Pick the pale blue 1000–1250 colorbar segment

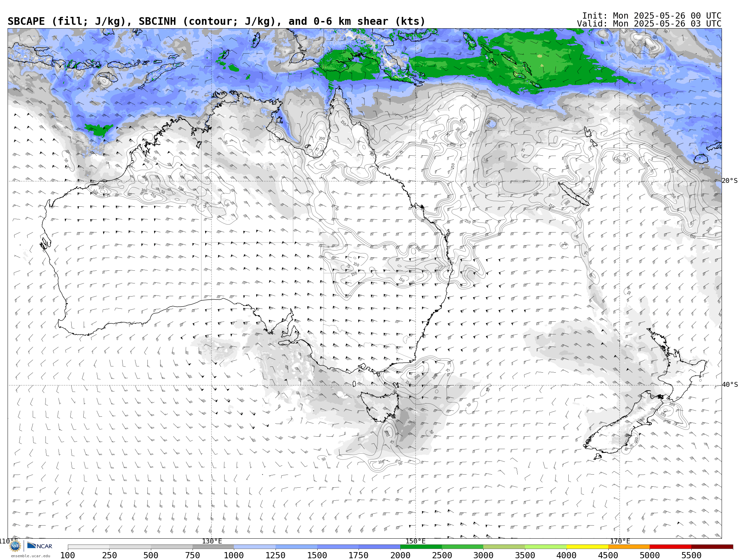(255, 547)
